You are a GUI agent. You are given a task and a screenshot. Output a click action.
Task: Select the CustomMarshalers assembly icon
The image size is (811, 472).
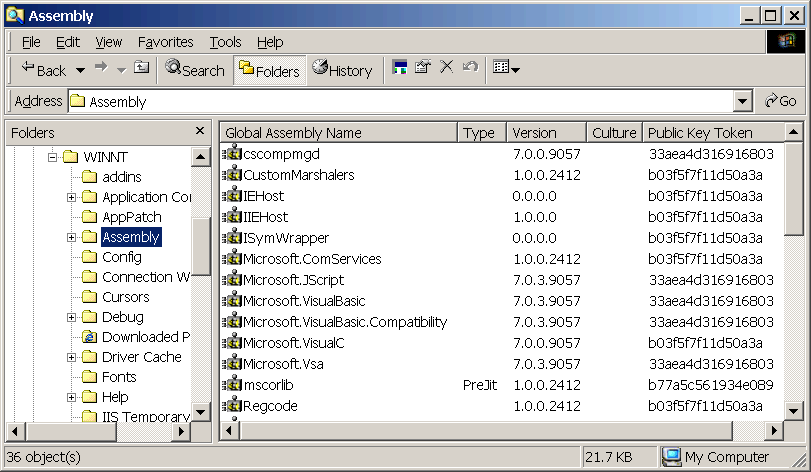(x=232, y=174)
